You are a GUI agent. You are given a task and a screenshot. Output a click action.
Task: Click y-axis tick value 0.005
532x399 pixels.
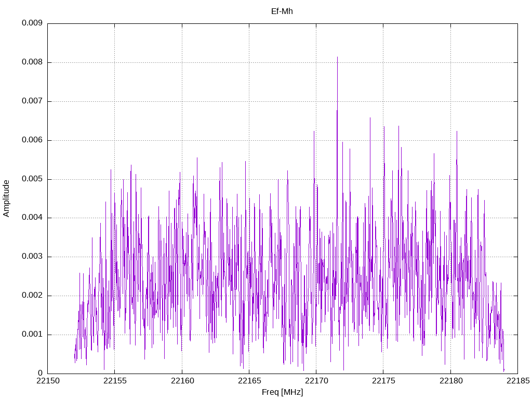tap(32, 179)
